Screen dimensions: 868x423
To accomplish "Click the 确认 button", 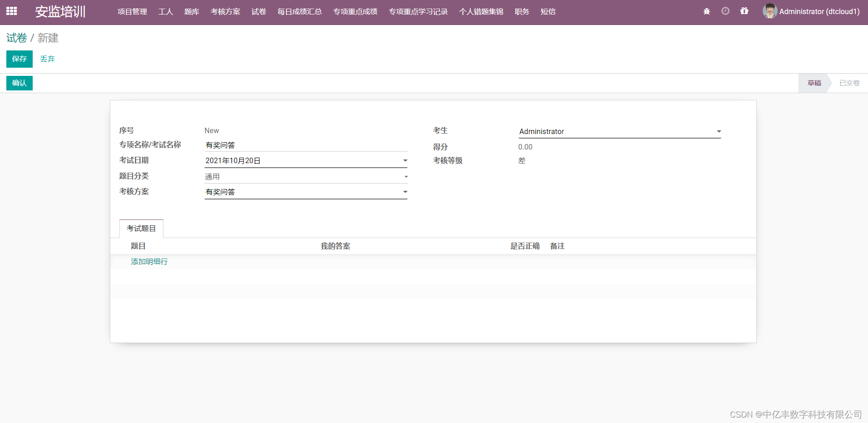I will click(20, 83).
